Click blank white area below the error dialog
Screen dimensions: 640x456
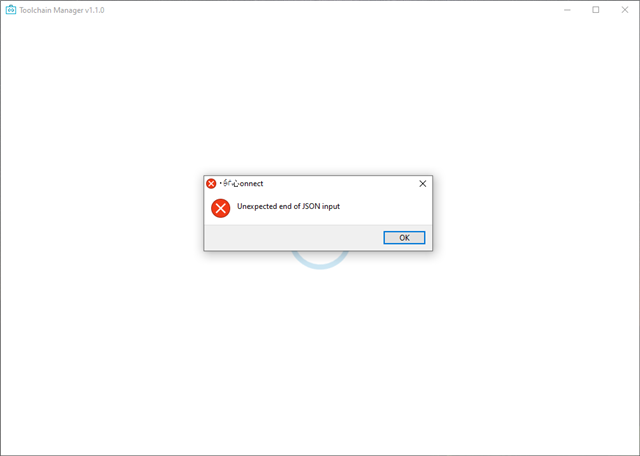[x=318, y=347]
